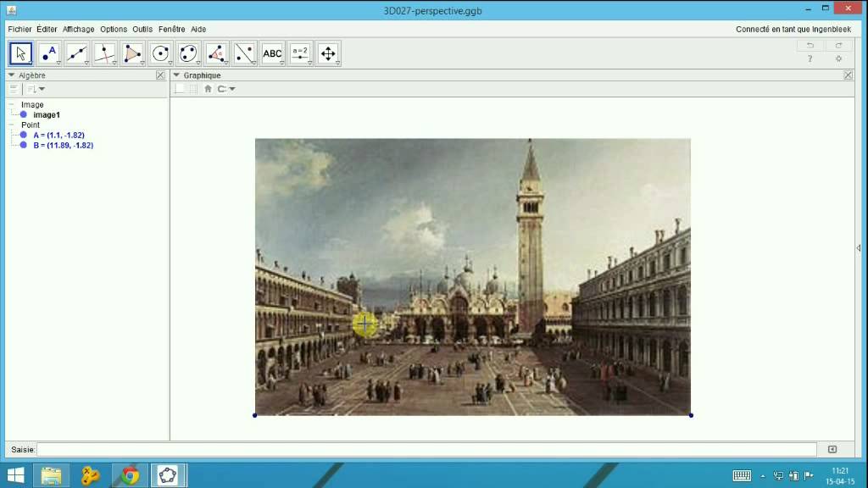The width and height of the screenshot is (868, 488).
Task: Click point A at image's bottom-left corner
Action: [x=254, y=415]
